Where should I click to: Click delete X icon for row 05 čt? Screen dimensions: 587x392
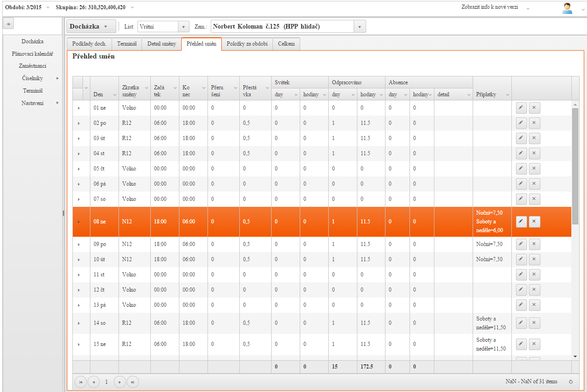click(534, 169)
